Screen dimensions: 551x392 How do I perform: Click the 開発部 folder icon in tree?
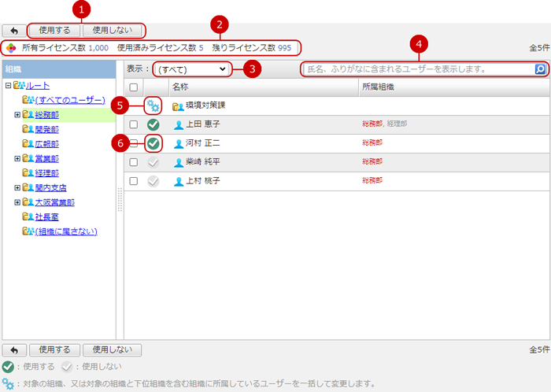pos(28,129)
